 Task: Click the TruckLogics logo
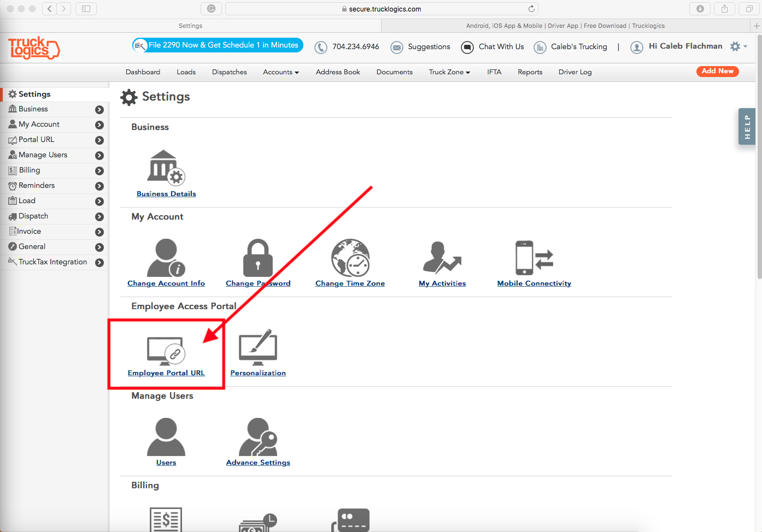click(x=33, y=48)
